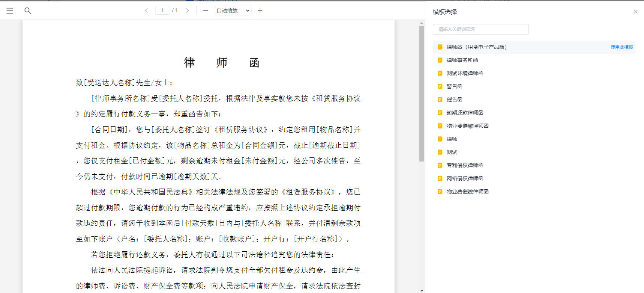Image resolution: width=644 pixels, height=293 pixels.
Task: Click document icon beside 警告函
Action: click(x=440, y=86)
